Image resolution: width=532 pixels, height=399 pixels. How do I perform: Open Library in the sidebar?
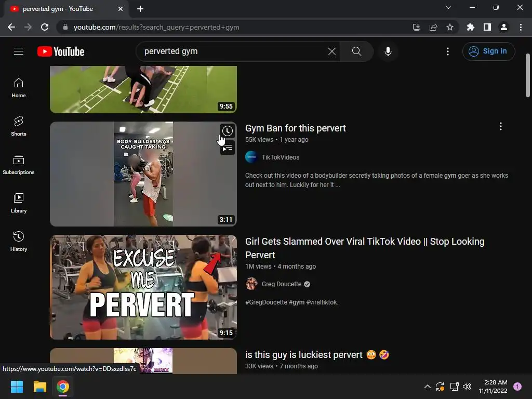[x=19, y=203]
